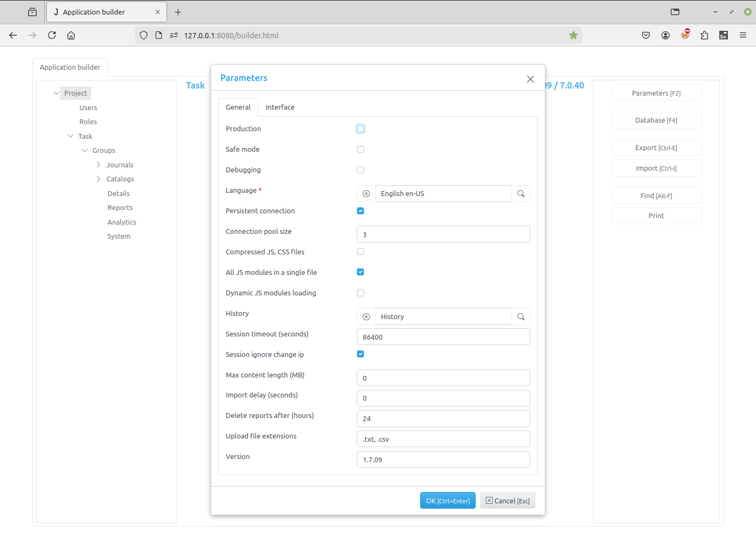Disable the Persistent connection checkbox

360,211
